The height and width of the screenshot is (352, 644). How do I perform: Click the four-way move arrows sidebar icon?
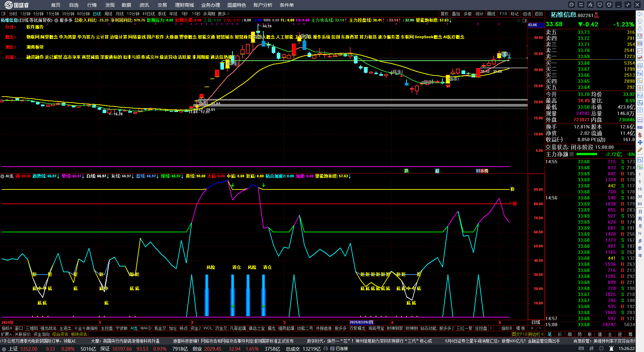pyautogui.click(x=640, y=142)
